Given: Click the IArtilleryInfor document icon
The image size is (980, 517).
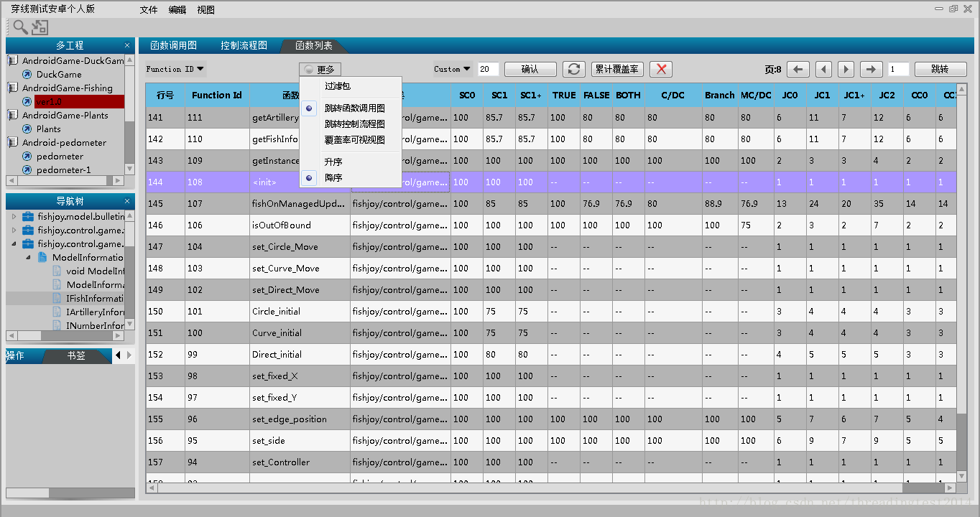Looking at the screenshot, I should click(x=57, y=312).
